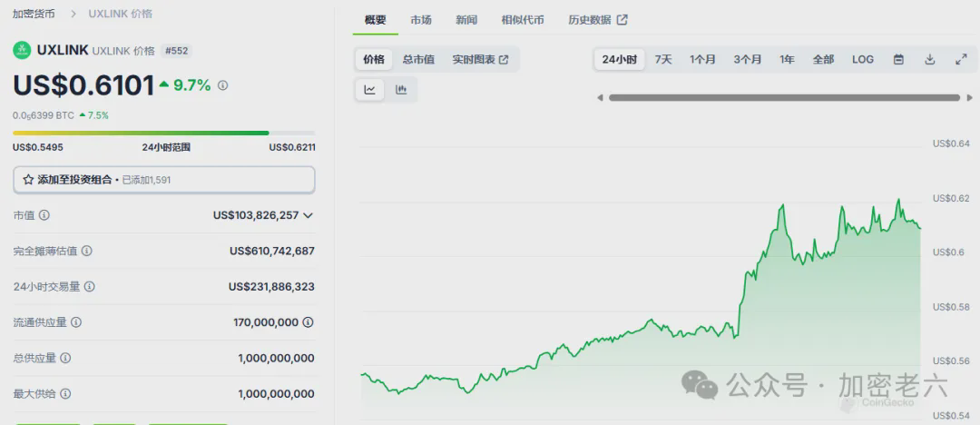Switch to 新闻 tab
Image resolution: width=980 pixels, height=425 pixels.
pyautogui.click(x=466, y=19)
